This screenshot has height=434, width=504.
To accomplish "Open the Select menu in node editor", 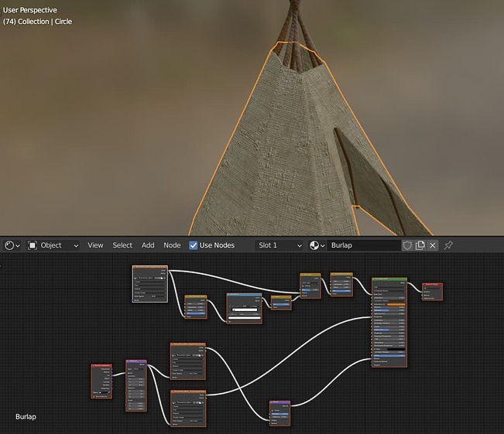I will [122, 245].
